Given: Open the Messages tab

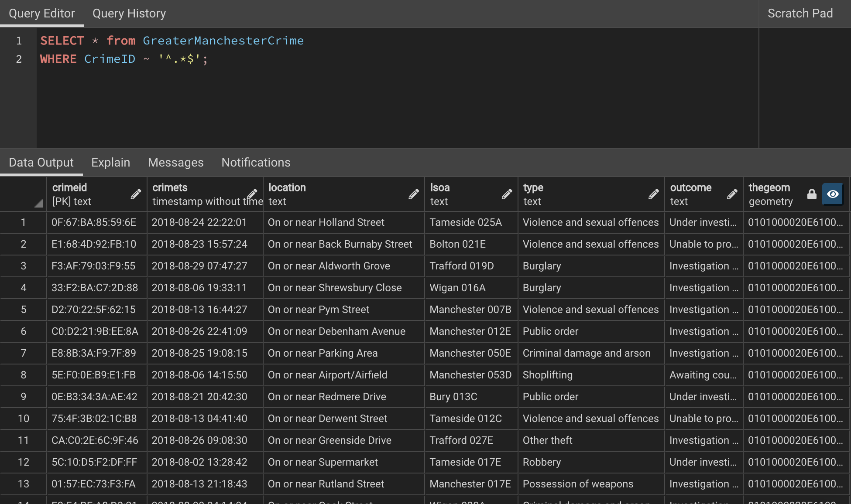Looking at the screenshot, I should [x=175, y=163].
